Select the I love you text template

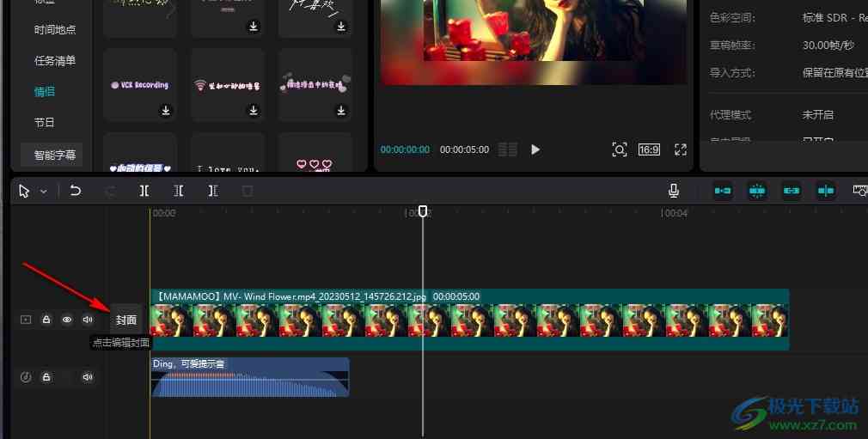pos(227,153)
